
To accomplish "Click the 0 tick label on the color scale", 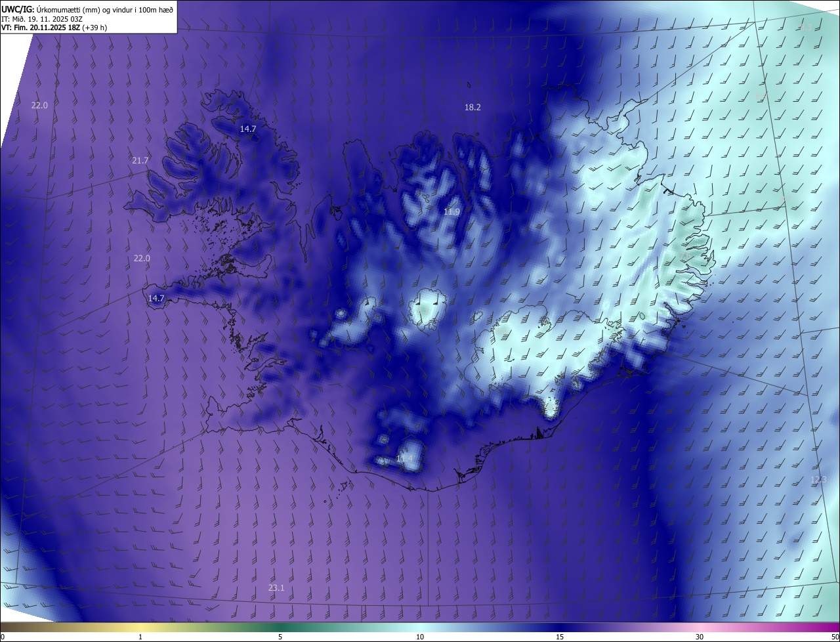I will (x=3, y=637).
